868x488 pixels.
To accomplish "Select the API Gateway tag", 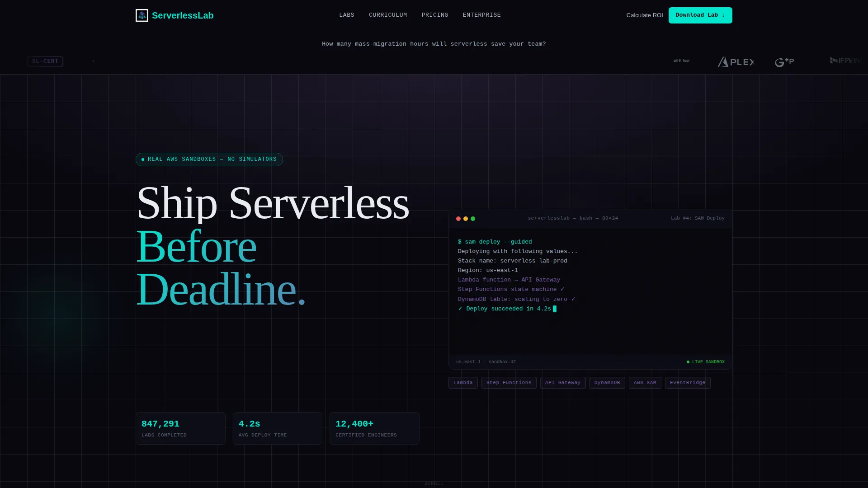I will (563, 383).
